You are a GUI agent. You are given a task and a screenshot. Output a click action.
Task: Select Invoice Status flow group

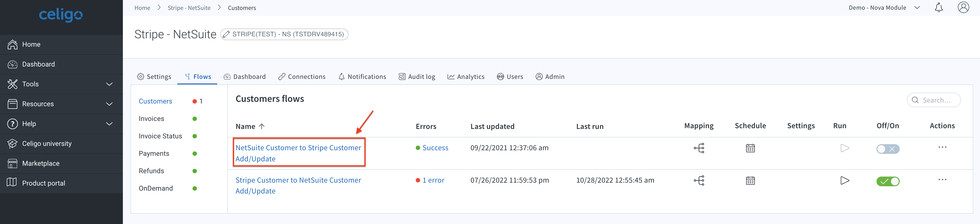[x=160, y=136]
